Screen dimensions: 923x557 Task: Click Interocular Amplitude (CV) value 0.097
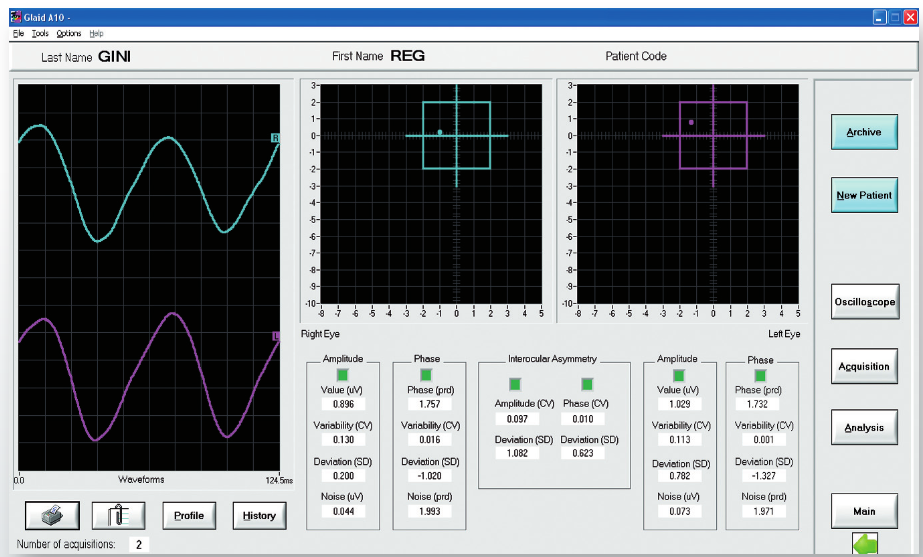click(x=517, y=419)
